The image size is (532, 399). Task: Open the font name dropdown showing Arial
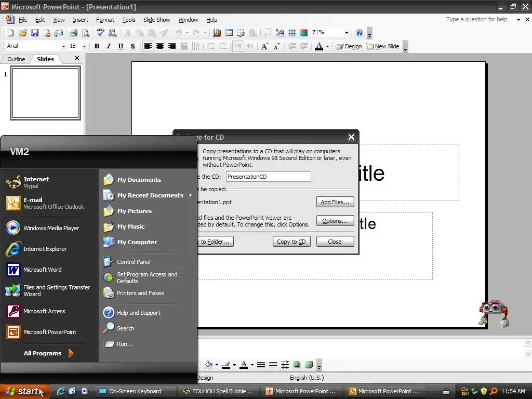63,46
